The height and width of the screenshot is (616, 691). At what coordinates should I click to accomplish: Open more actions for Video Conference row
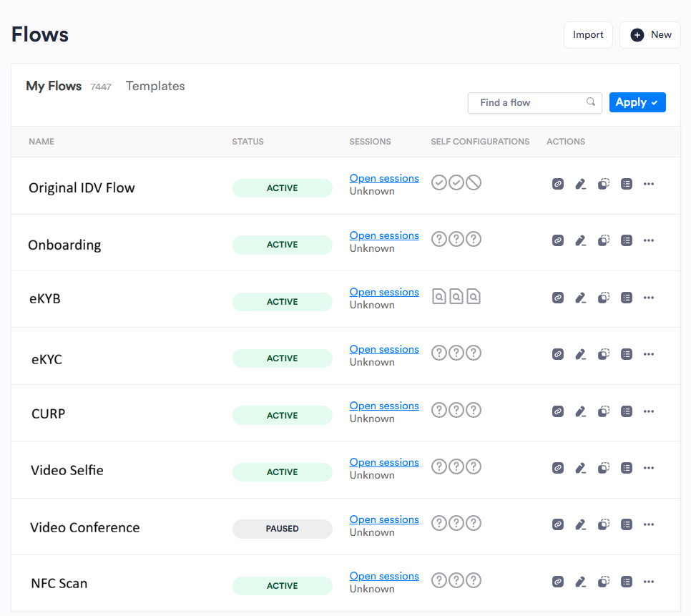point(649,524)
